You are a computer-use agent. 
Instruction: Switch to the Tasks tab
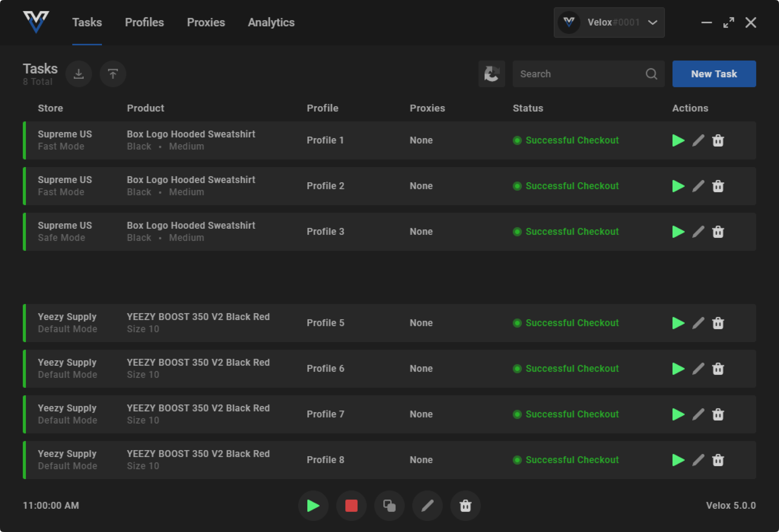pyautogui.click(x=87, y=22)
